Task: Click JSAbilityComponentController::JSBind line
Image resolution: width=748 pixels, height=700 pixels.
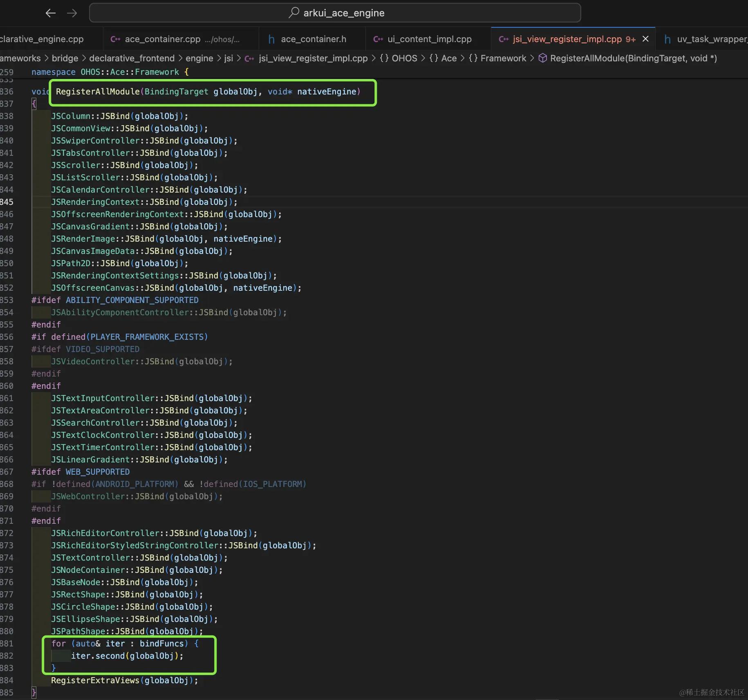Action: [168, 312]
